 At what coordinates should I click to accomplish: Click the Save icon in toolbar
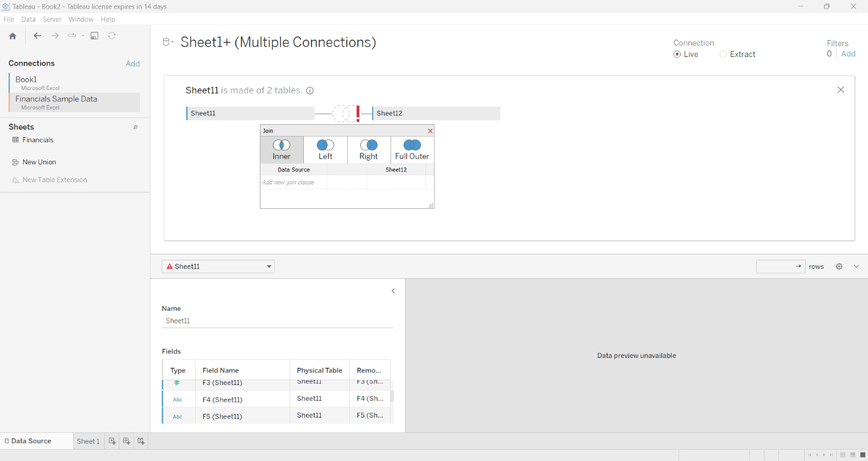(94, 36)
